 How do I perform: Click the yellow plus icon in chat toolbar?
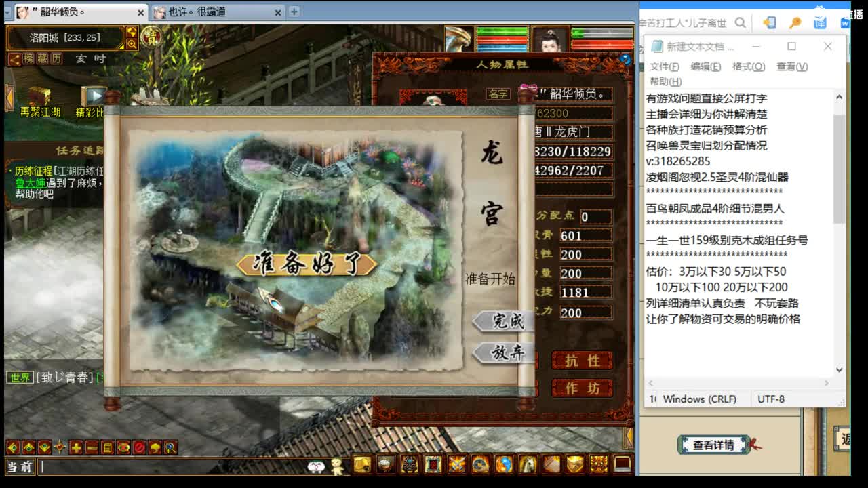click(76, 447)
